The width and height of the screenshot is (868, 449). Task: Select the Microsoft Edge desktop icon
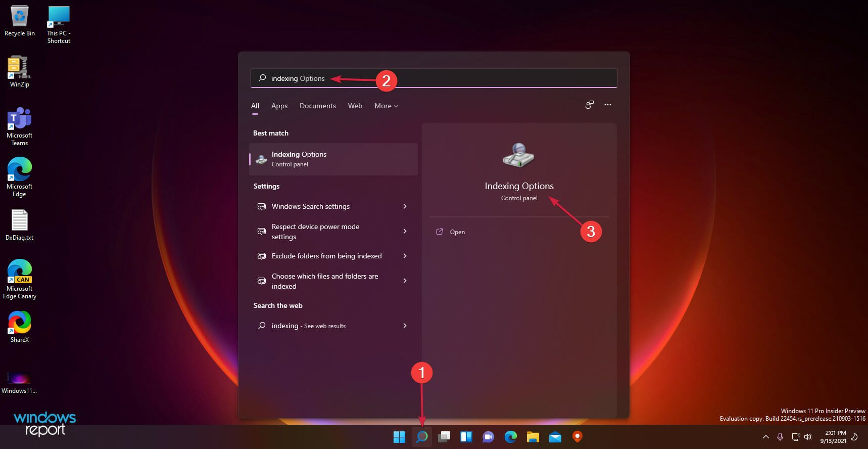(x=19, y=177)
